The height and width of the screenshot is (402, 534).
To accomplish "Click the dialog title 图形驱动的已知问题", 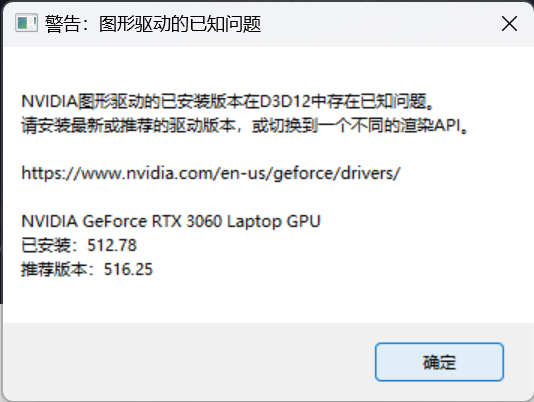I will pyautogui.click(x=180, y=24).
